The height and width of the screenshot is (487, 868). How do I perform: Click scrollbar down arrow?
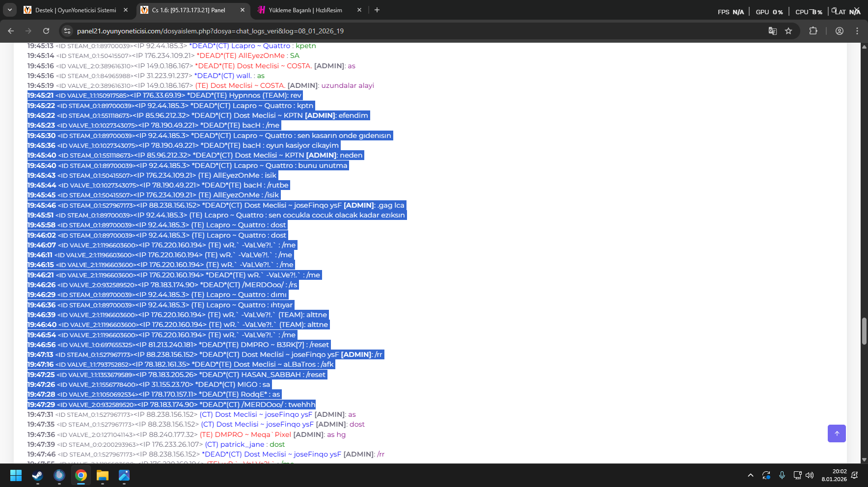tap(864, 460)
